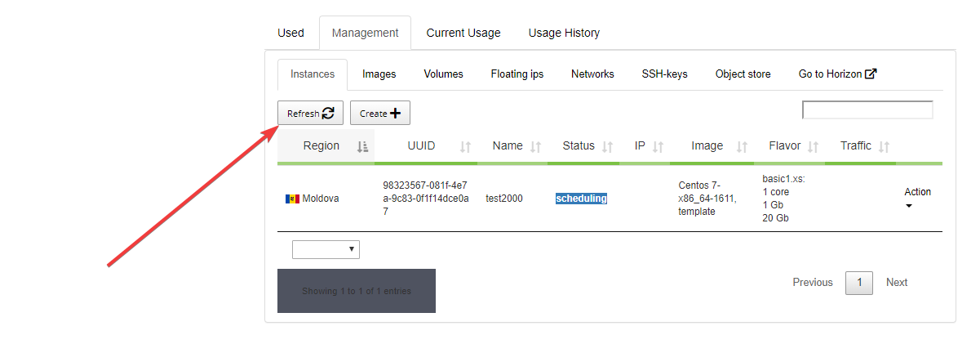Sort by Name column arrows icon
980x344 pixels.
536,147
